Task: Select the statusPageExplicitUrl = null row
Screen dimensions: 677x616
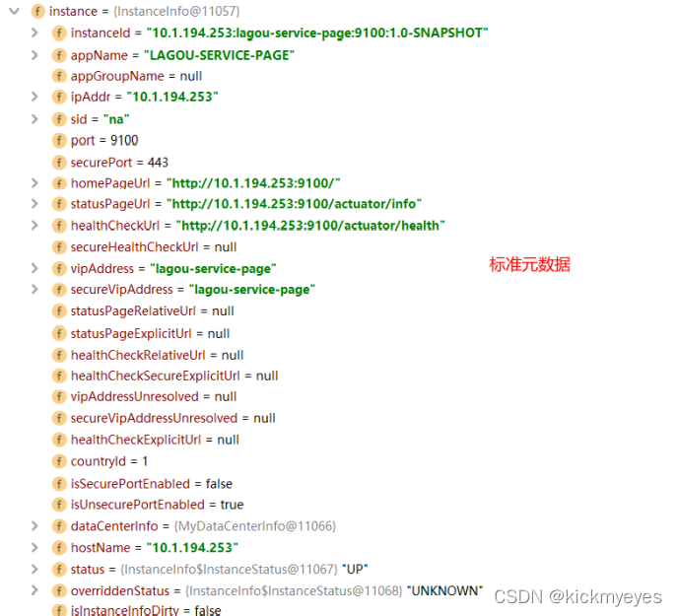Action: tap(141, 333)
